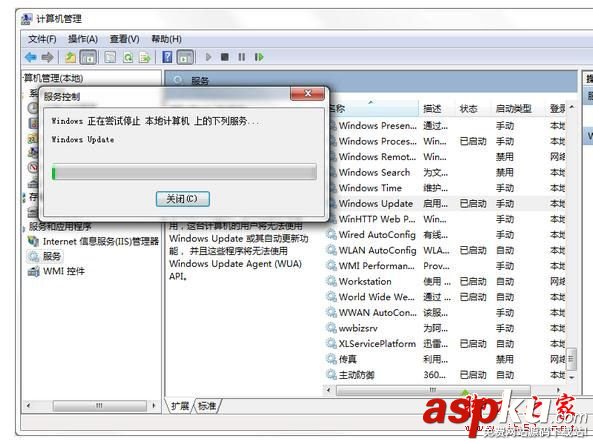Open Help via blue question mark icon

pyautogui.click(x=167, y=57)
